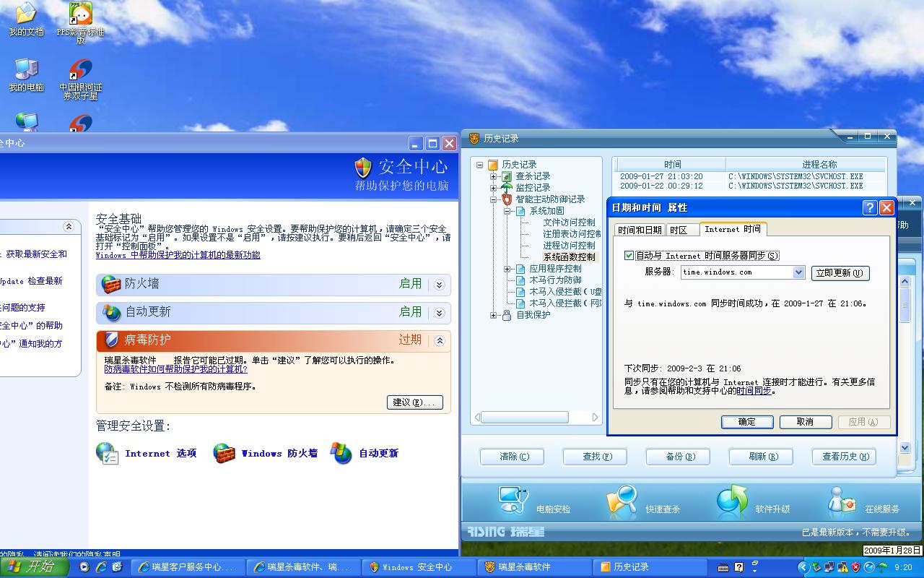Uncheck 自动与 Internet 时间服务器同步 checkbox

[629, 255]
